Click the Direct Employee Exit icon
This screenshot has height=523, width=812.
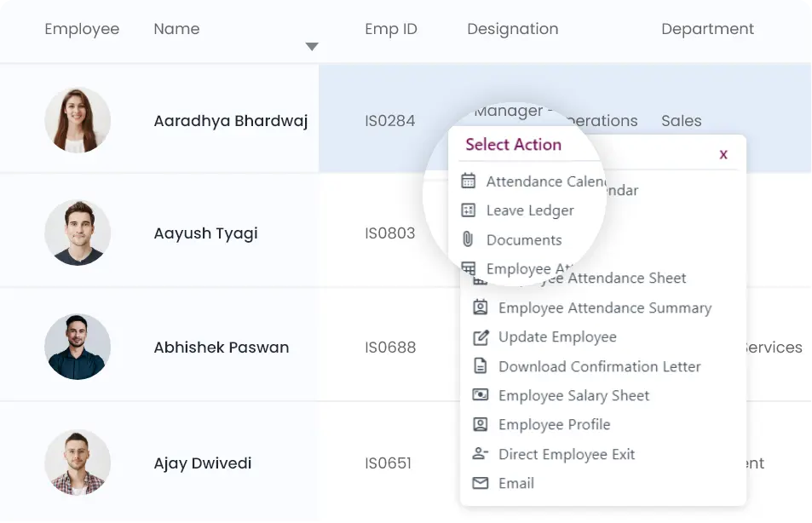click(481, 454)
